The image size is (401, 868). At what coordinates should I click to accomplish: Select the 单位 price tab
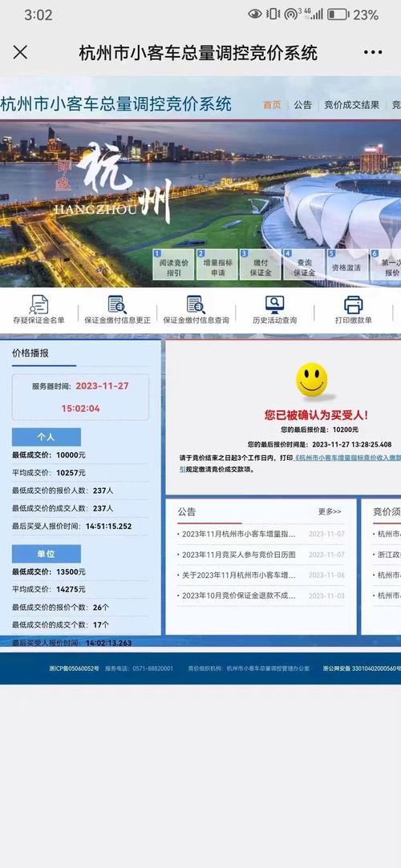(x=47, y=554)
